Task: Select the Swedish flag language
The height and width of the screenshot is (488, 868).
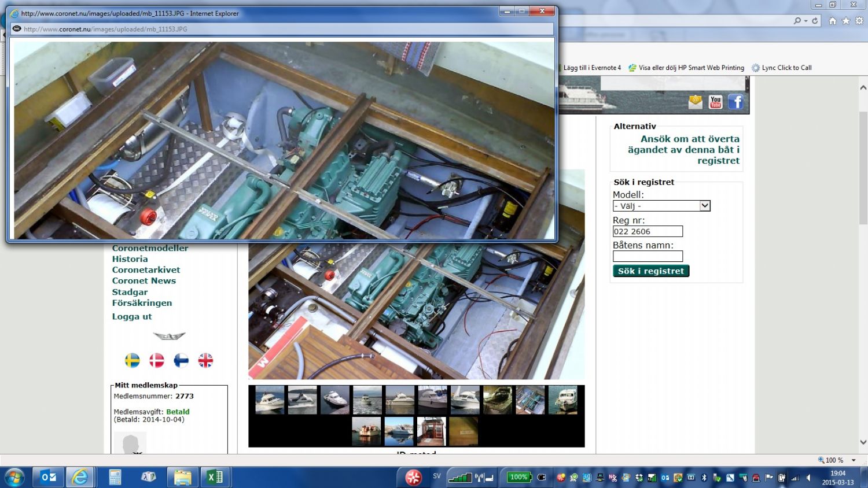Action: [133, 360]
